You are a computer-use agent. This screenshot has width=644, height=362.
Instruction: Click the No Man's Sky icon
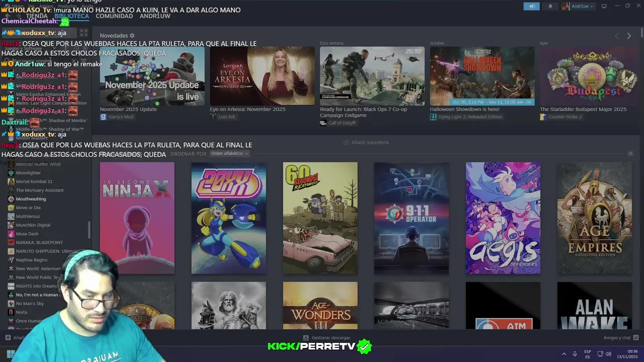pos(11,304)
